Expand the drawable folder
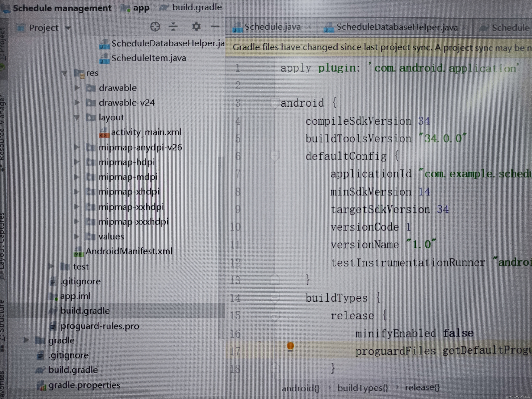The height and width of the screenshot is (399, 532). 77,88
